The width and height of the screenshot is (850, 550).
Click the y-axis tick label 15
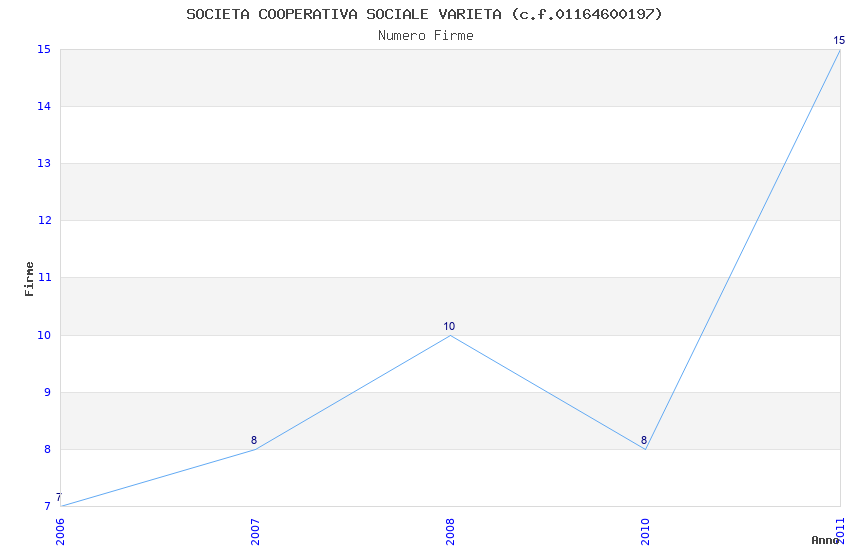pos(44,49)
